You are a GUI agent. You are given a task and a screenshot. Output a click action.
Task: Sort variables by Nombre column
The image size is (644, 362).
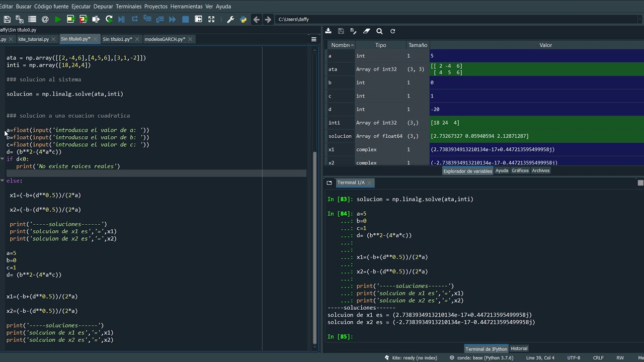click(x=340, y=45)
